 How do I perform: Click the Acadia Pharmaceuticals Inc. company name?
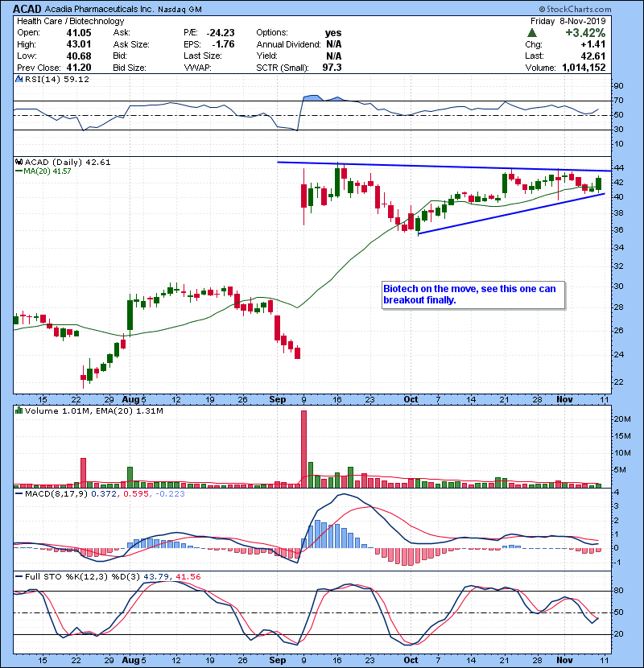(99, 9)
